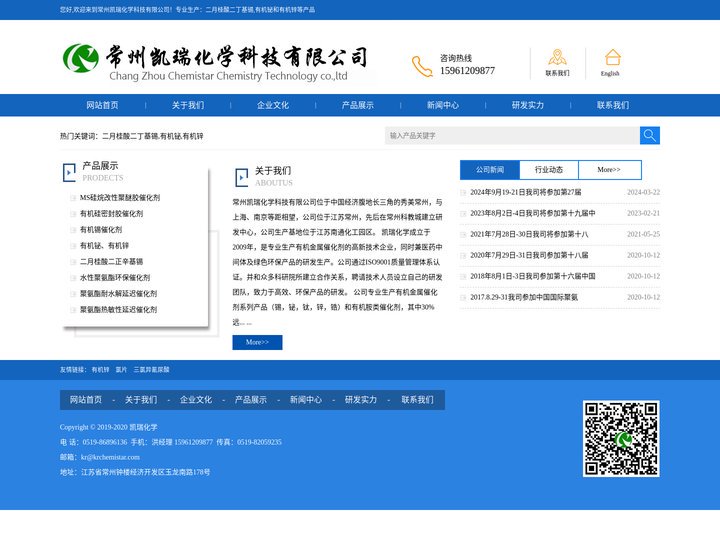Open 有机铋、有机锌 product category

pos(104,246)
